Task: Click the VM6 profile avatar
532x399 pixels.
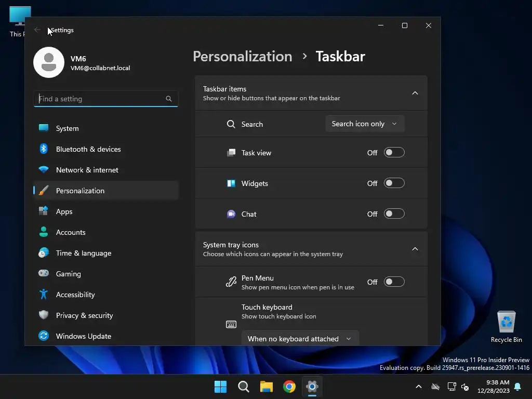Action: [x=49, y=62]
